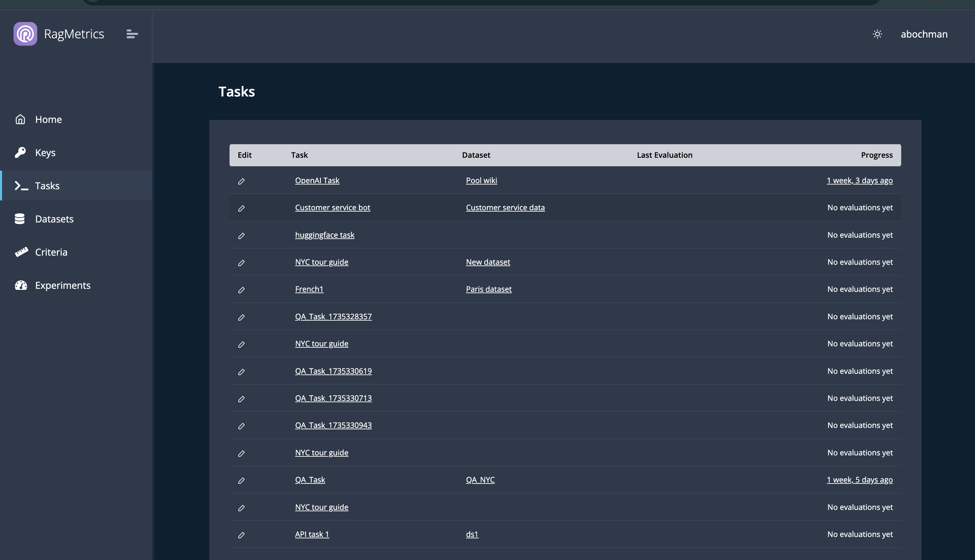Edit the API task 1 row
This screenshot has height=560, width=975.
(241, 535)
